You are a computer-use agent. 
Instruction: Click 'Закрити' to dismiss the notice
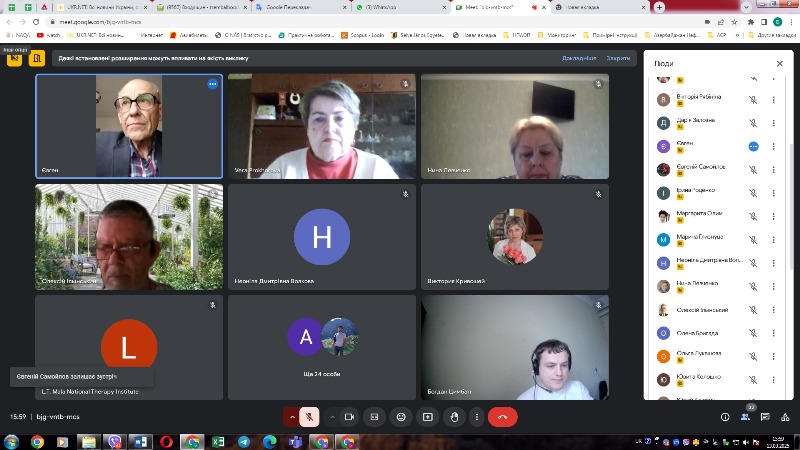[x=618, y=58]
